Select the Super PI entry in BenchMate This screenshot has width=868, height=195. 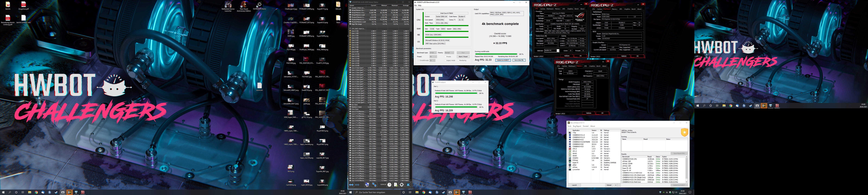click(x=594, y=163)
